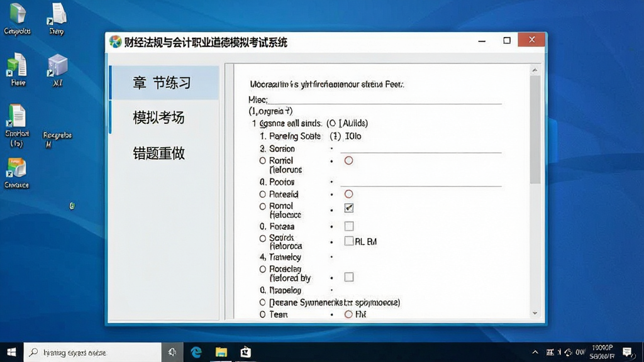Open the Windows Start menu
Image resolution: width=644 pixels, height=362 pixels.
(11, 352)
